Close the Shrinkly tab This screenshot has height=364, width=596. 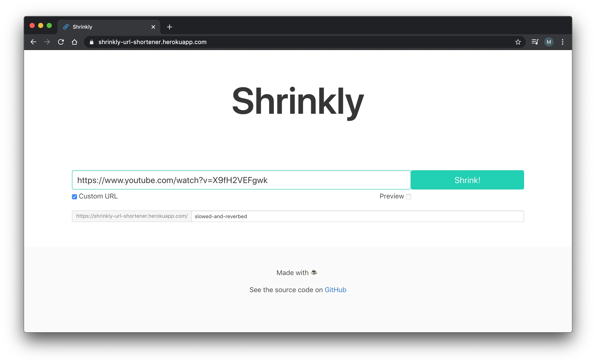pos(153,27)
